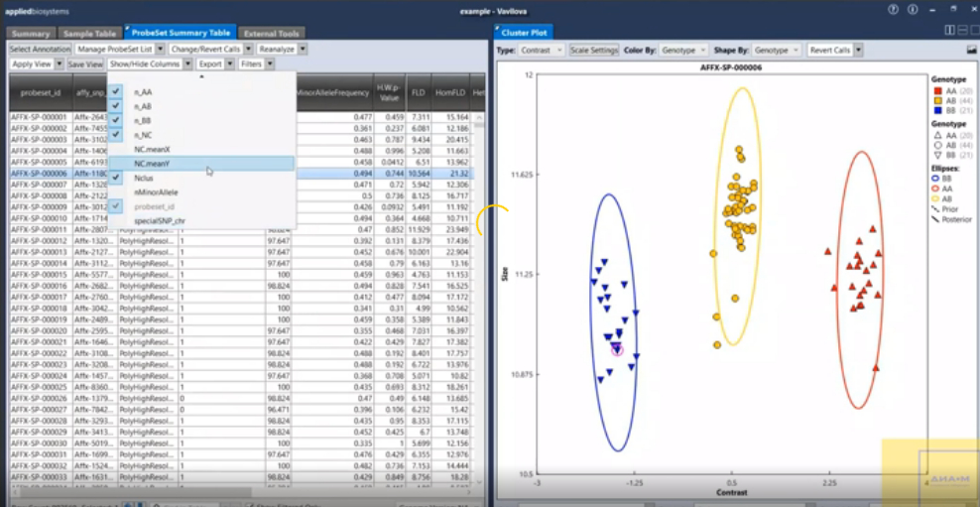Select table row AFFX-SP-000010

(39, 218)
